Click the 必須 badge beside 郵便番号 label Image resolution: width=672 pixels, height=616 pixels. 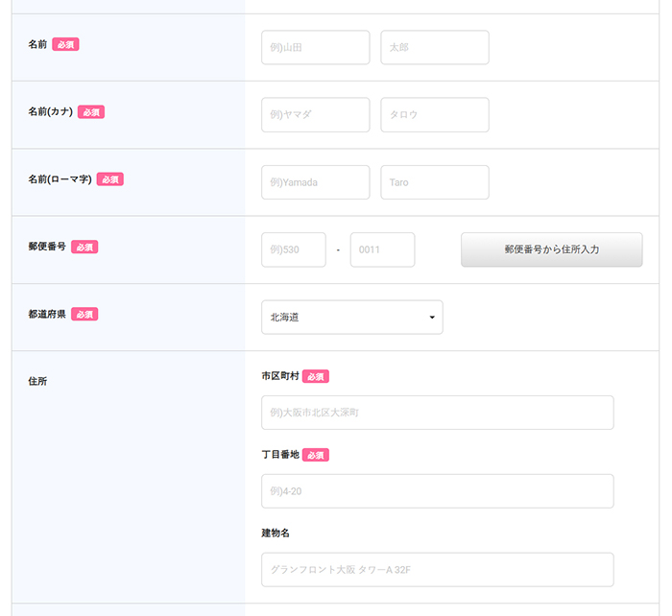click(x=84, y=247)
